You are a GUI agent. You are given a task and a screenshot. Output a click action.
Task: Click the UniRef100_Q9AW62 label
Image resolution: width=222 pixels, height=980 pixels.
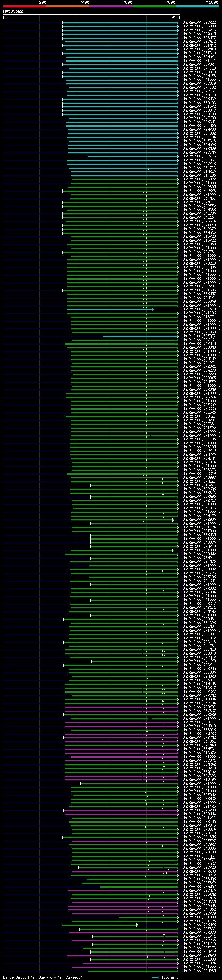click(199, 886)
